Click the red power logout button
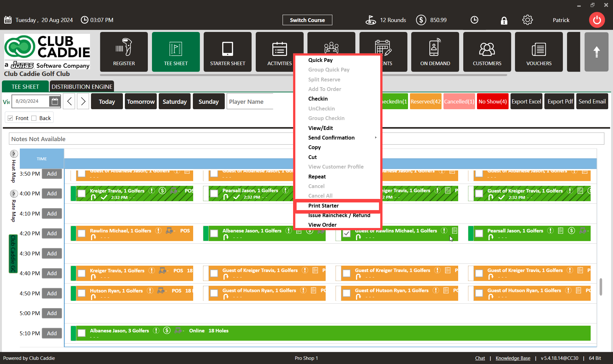The image size is (613, 364). [x=597, y=20]
